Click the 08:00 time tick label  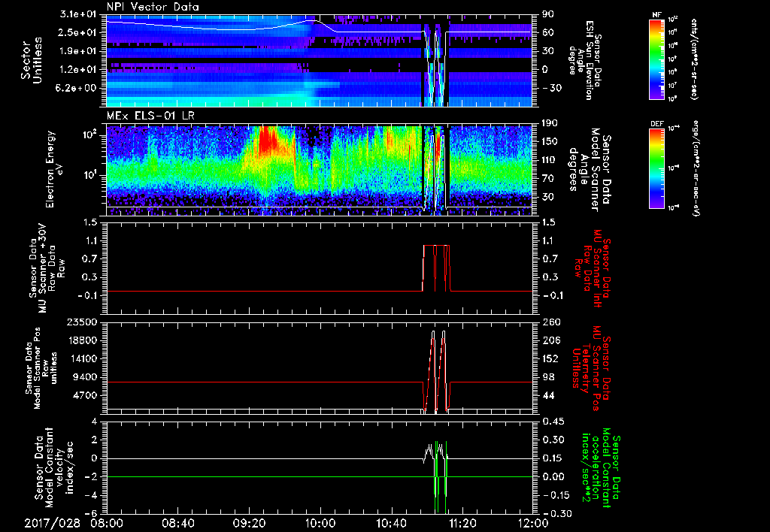tap(107, 523)
